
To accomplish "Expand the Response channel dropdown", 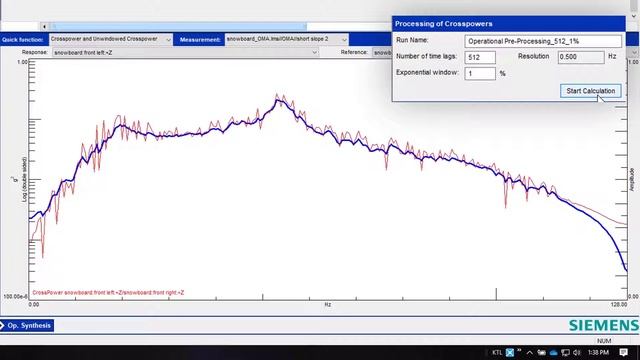I will point(185,52).
